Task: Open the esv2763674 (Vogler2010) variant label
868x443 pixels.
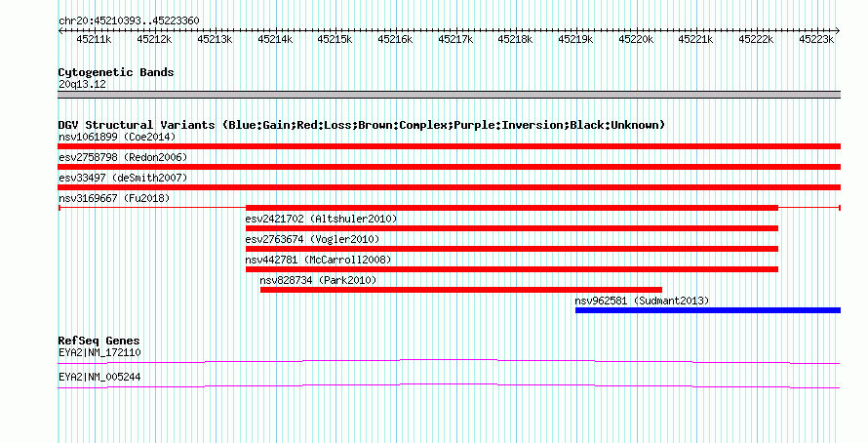Action: point(312,239)
